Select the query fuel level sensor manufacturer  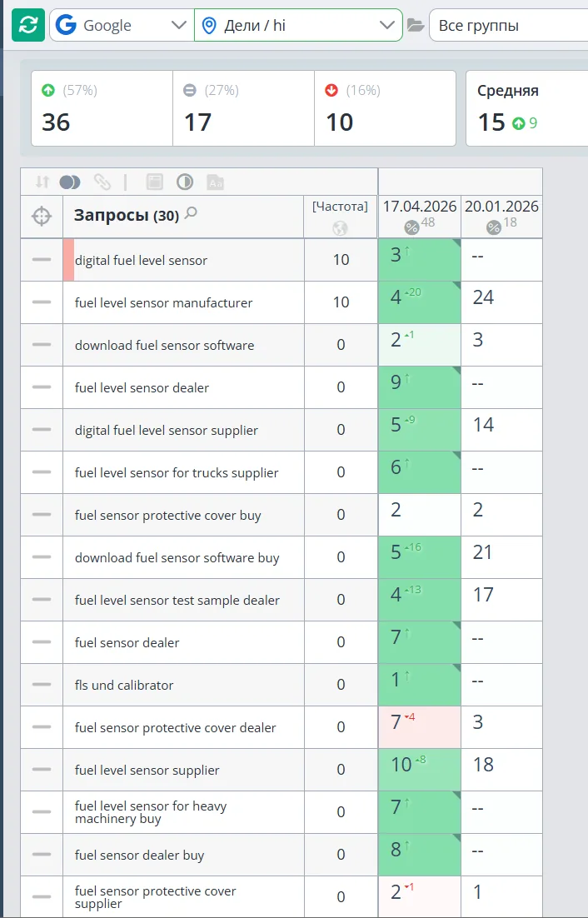pos(164,302)
